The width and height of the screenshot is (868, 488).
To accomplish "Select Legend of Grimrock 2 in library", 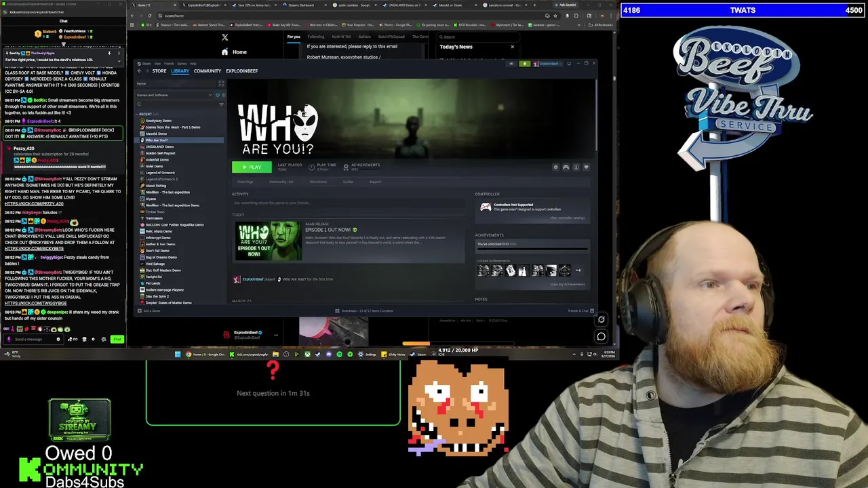I will pyautogui.click(x=161, y=179).
